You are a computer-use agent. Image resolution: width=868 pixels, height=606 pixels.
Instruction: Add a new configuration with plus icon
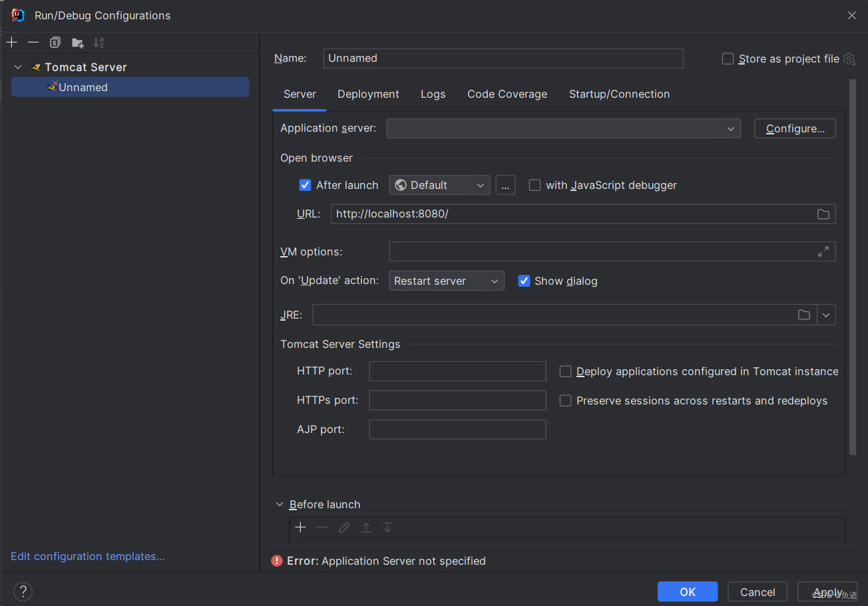12,43
